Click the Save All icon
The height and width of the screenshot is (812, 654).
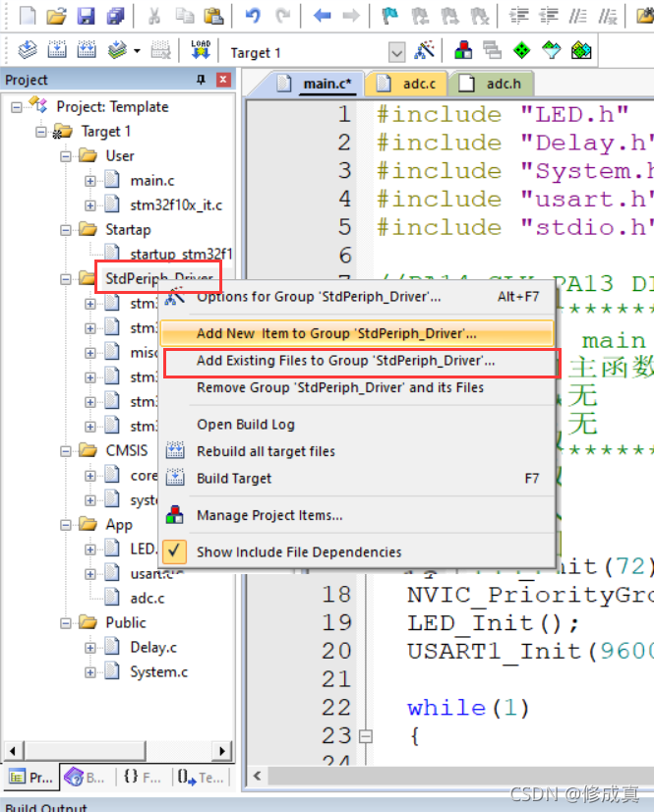pyautogui.click(x=116, y=16)
